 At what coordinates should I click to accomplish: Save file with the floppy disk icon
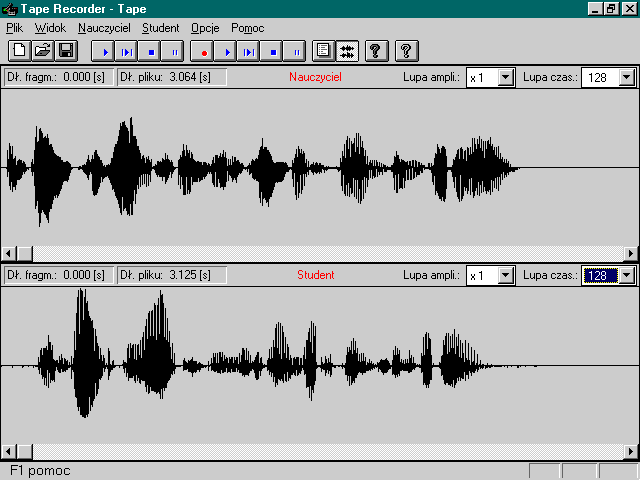(66, 51)
